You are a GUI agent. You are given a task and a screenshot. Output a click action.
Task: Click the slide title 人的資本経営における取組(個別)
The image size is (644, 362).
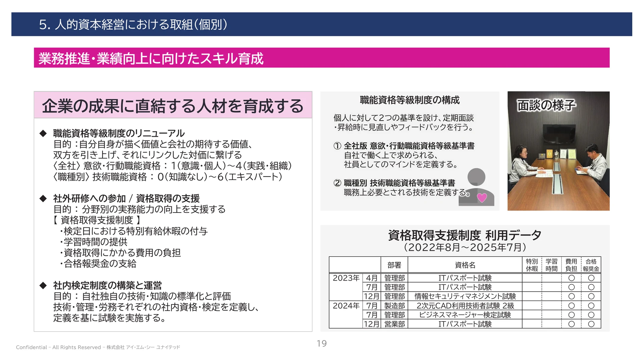133,24
